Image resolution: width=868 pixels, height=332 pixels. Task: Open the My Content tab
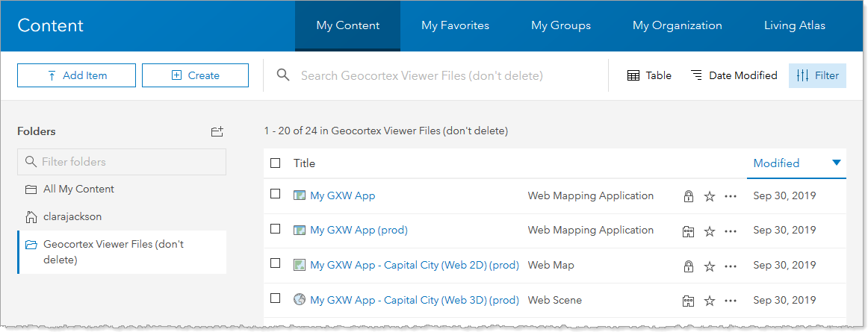[x=347, y=25]
